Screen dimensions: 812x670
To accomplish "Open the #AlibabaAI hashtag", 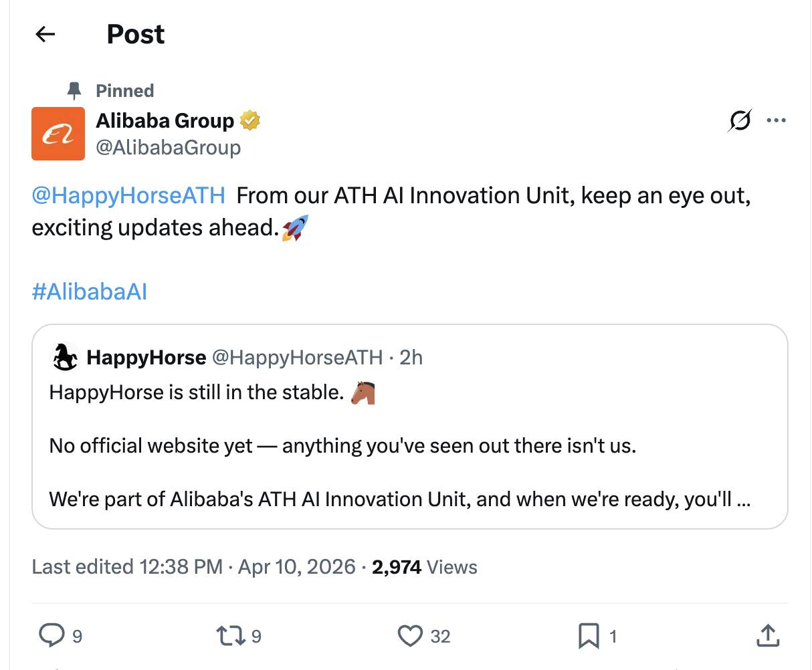I will click(x=90, y=292).
